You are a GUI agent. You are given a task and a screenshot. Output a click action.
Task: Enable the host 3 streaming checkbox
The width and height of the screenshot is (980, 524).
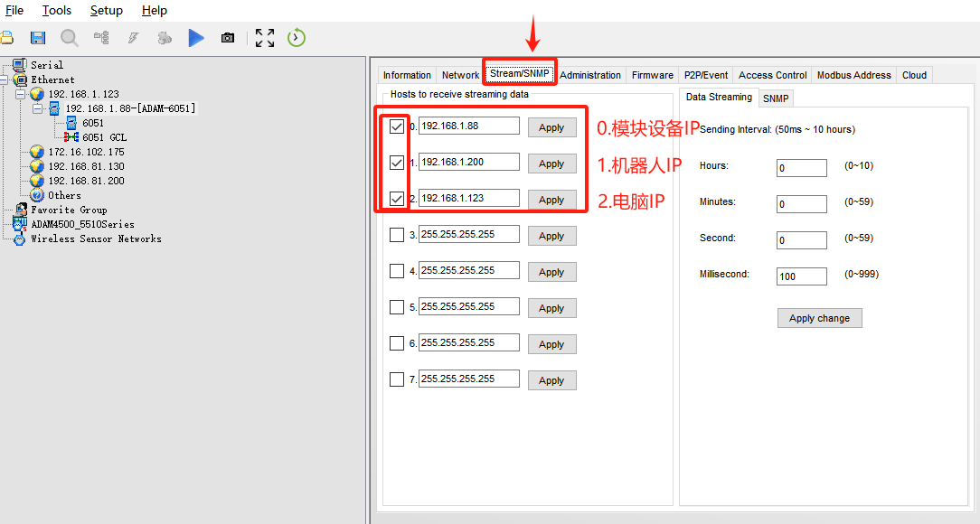(397, 236)
